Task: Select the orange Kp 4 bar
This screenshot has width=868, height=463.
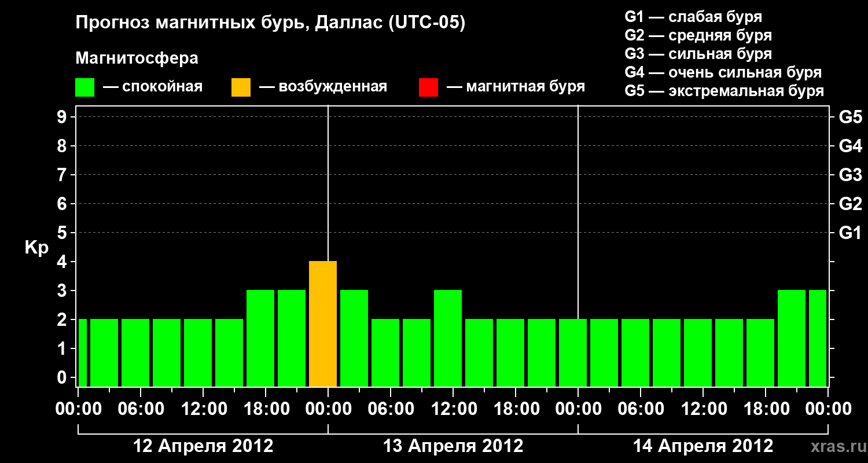Action: click(x=323, y=324)
